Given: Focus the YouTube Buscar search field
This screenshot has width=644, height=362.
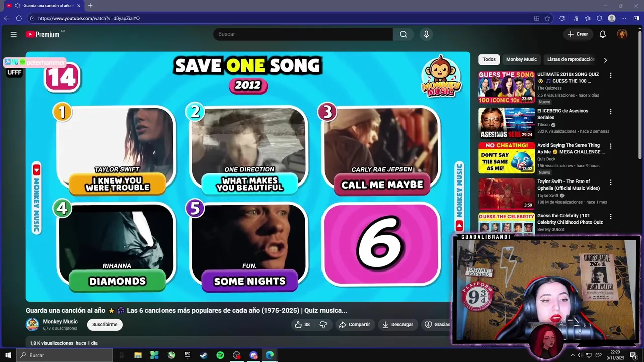Looking at the screenshot, I should click(303, 34).
